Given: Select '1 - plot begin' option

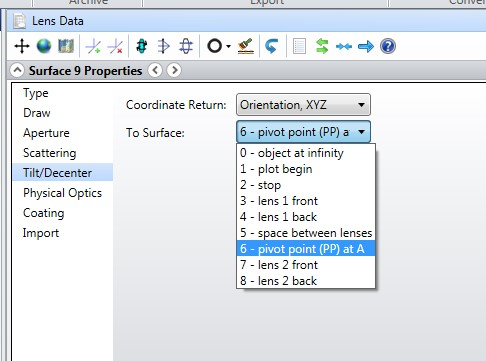Looking at the screenshot, I should (x=306, y=169).
